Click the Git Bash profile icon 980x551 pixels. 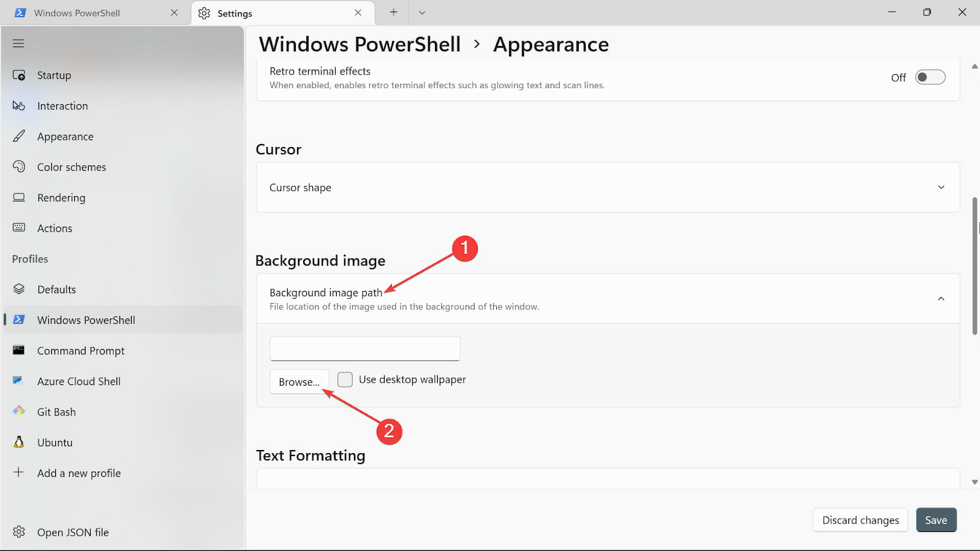(x=19, y=411)
